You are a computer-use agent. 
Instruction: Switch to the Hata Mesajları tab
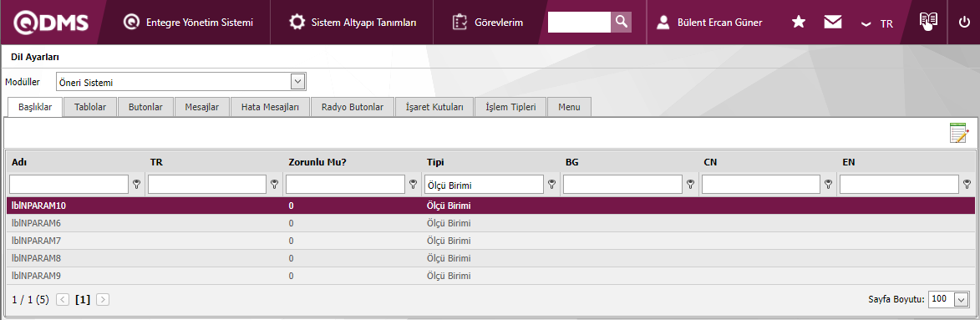point(271,107)
